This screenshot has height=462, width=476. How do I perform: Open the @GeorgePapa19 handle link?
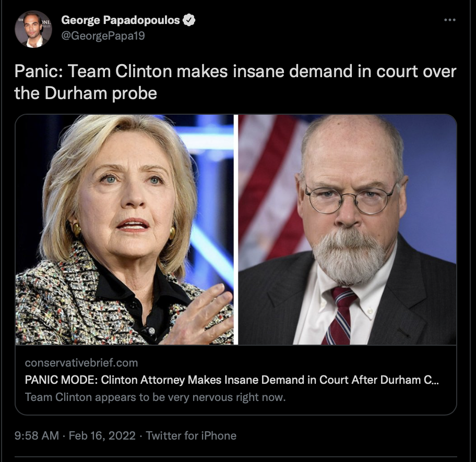(103, 36)
